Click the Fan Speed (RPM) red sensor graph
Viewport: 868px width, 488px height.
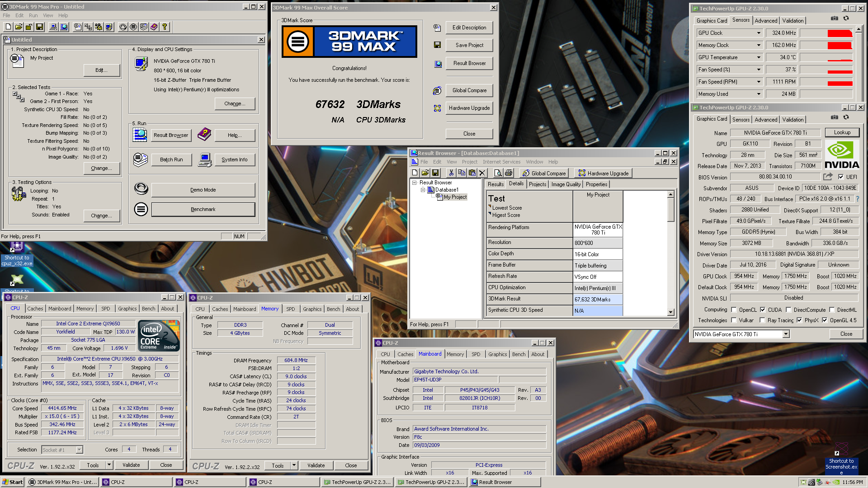(x=826, y=82)
